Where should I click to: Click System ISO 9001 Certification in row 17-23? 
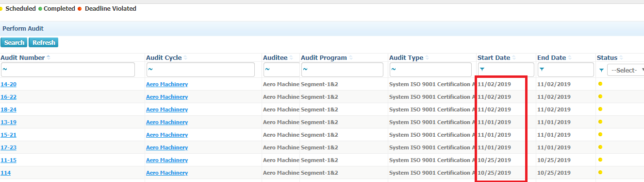point(432,147)
